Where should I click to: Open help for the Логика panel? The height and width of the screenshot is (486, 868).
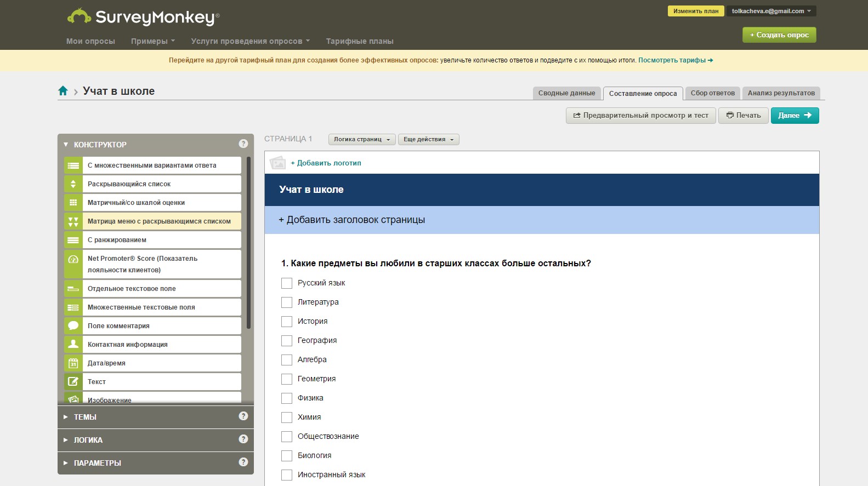click(243, 439)
